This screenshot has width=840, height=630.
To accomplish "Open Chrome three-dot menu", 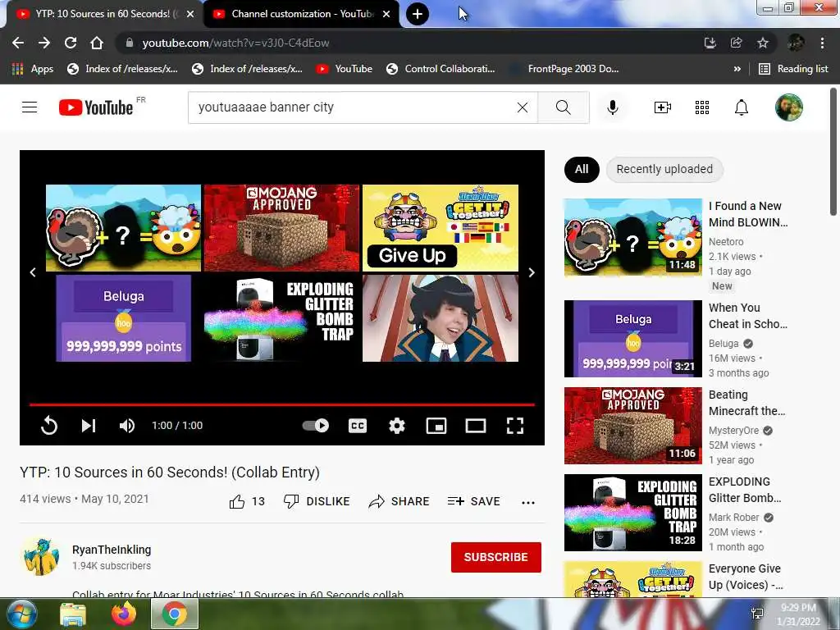I will tap(822, 43).
